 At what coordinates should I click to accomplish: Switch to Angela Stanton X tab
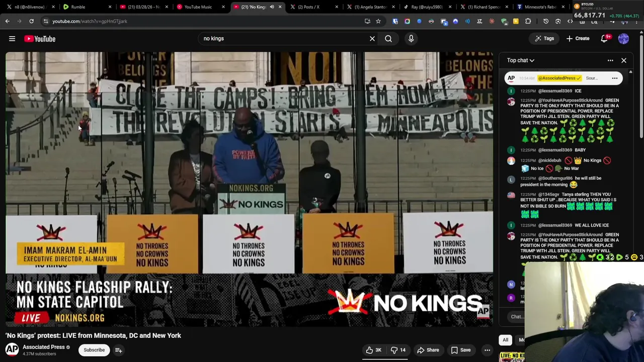click(371, 7)
